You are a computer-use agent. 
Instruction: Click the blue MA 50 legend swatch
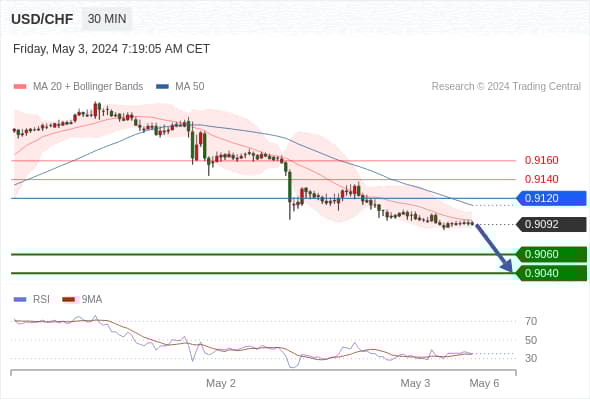(163, 87)
